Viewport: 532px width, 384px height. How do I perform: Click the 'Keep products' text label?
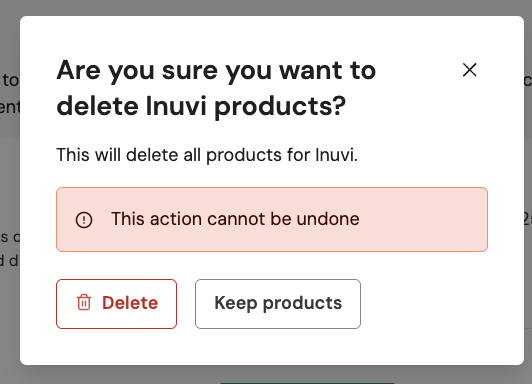point(278,303)
